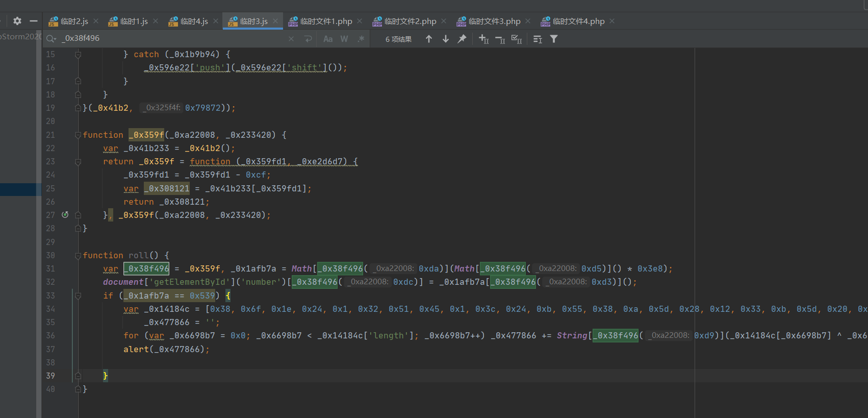Viewport: 868px width, 418px height.
Task: Toggle Words (W) search option
Action: [x=344, y=39]
